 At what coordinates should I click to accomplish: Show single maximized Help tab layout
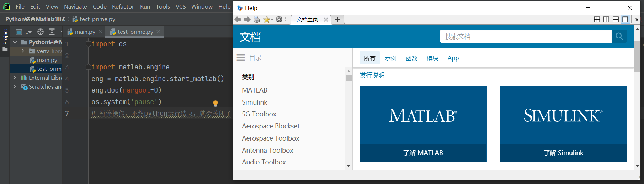pos(625,20)
